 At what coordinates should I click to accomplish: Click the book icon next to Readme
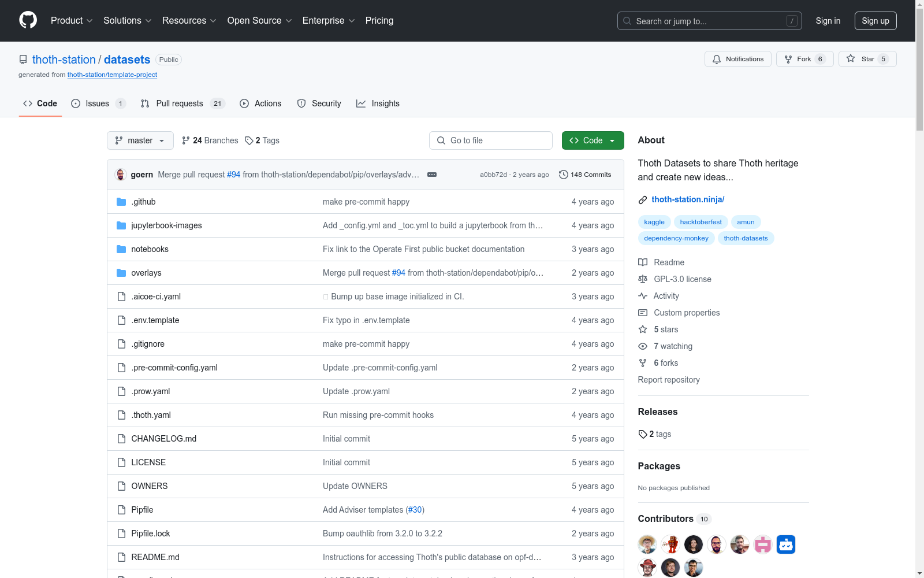[x=643, y=262]
